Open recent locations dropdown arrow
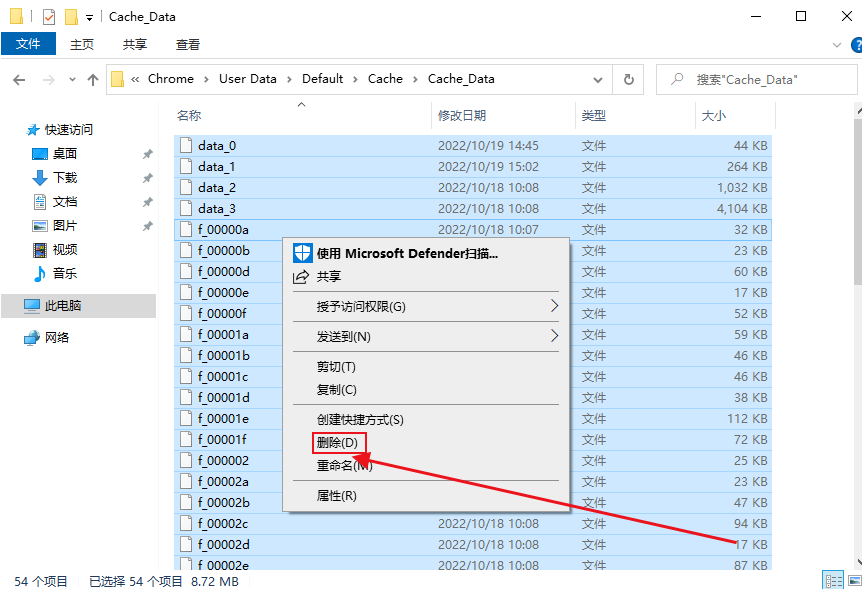 click(x=72, y=80)
